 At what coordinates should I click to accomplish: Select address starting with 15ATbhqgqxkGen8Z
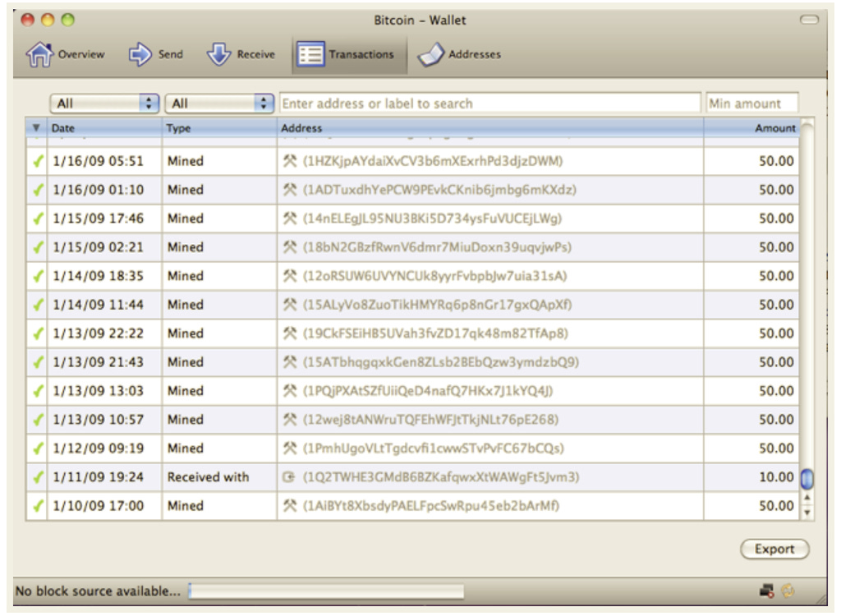pos(441,362)
